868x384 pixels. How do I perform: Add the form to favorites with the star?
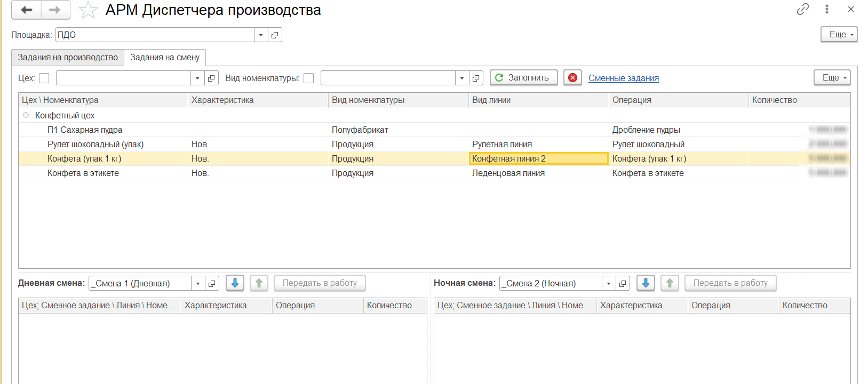tap(88, 10)
